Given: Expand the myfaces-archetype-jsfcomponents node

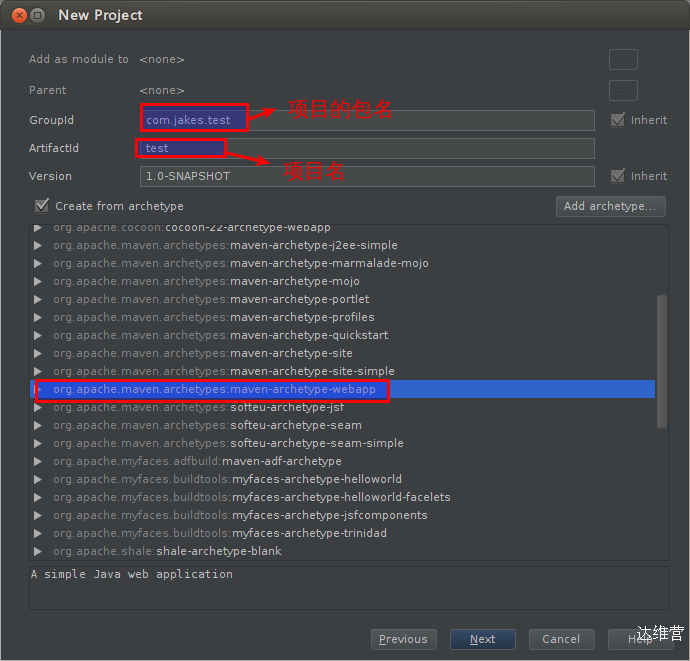Looking at the screenshot, I should pyautogui.click(x=38, y=515).
